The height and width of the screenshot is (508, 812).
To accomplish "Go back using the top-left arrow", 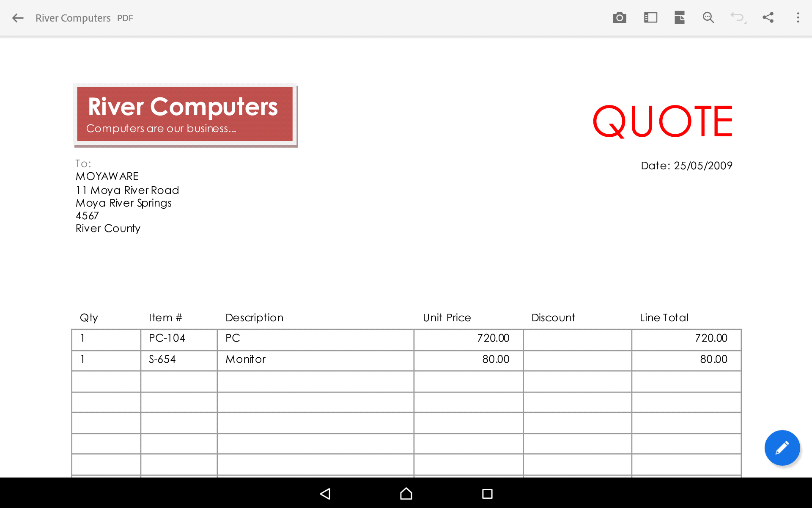I will [x=18, y=18].
